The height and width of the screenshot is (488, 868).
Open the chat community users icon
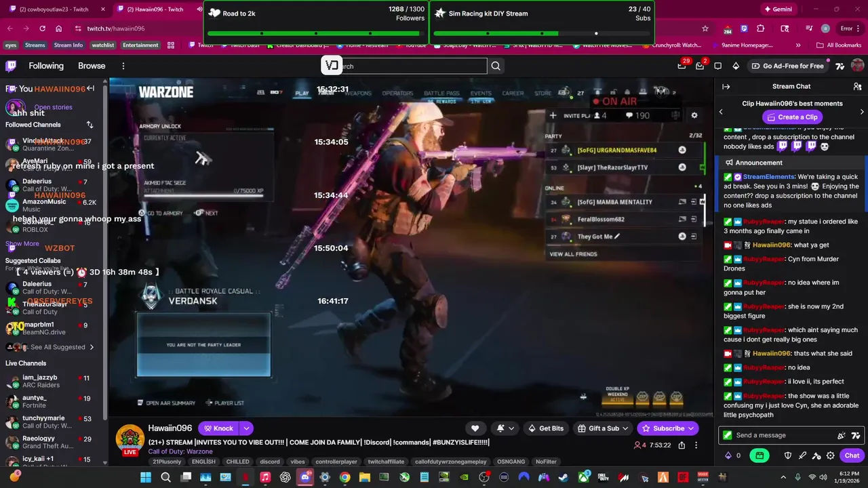tap(857, 87)
